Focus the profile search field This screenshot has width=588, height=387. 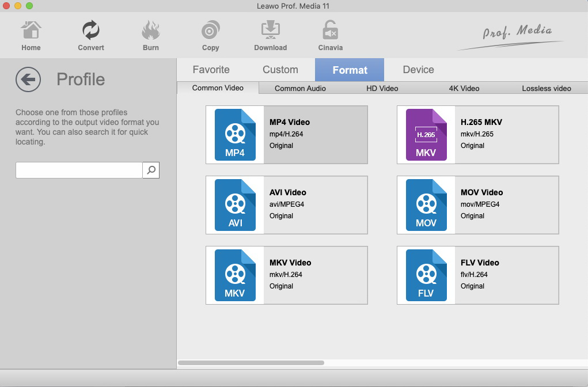79,170
